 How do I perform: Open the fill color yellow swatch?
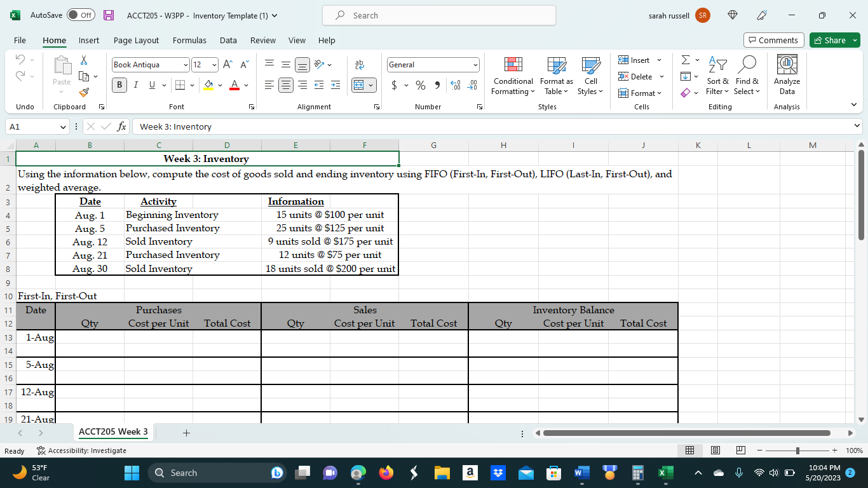point(208,85)
